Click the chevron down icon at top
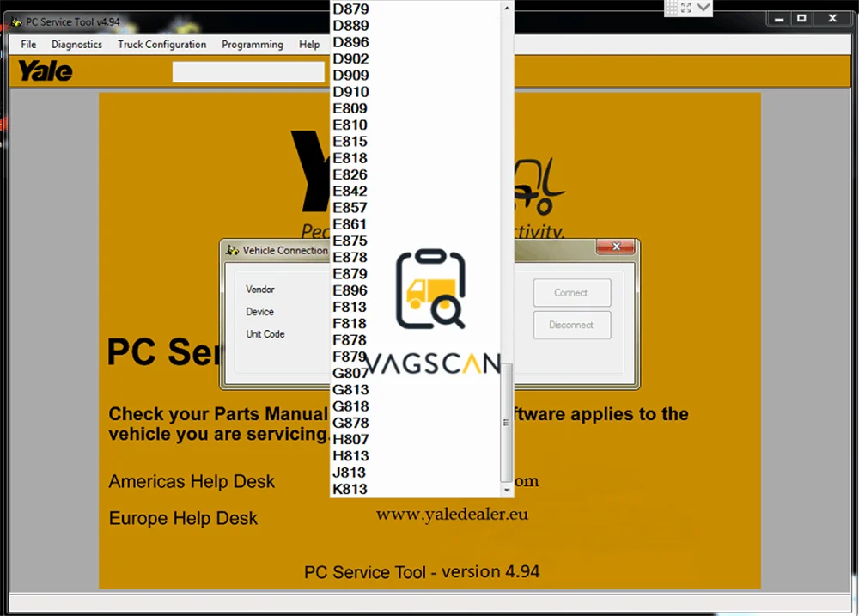Screen dimensions: 859x616 tap(704, 8)
